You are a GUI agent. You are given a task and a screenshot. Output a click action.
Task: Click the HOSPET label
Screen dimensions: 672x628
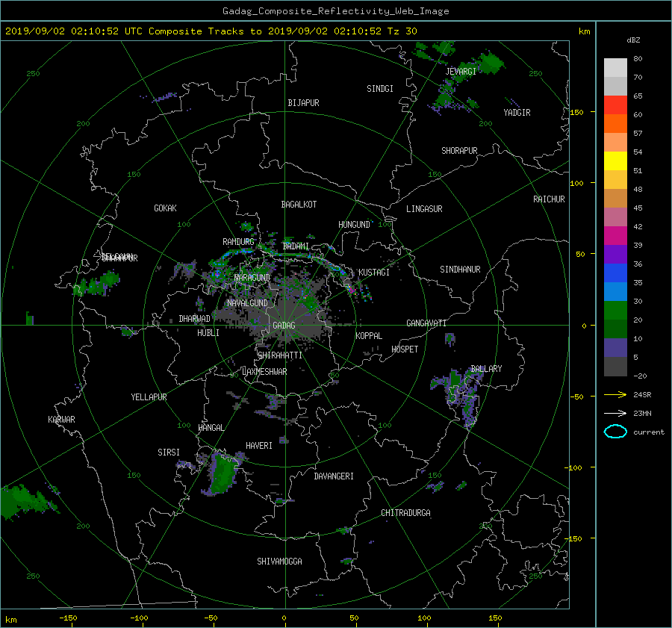click(405, 349)
